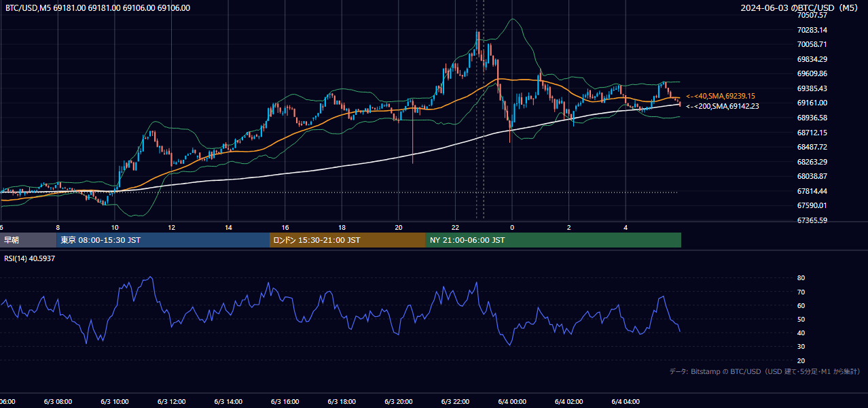The image size is (868, 408).
Task: Click the 6/3 14:00 bottom time label
Action: [x=228, y=402]
